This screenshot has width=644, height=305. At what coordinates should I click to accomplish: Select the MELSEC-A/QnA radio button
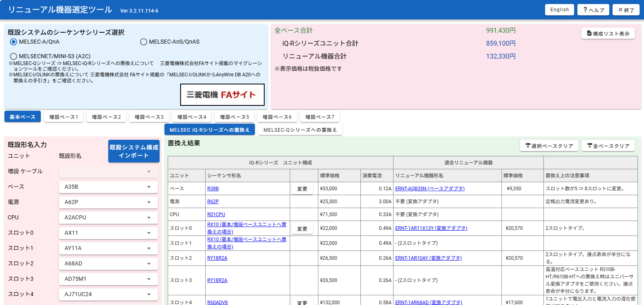click(14, 42)
